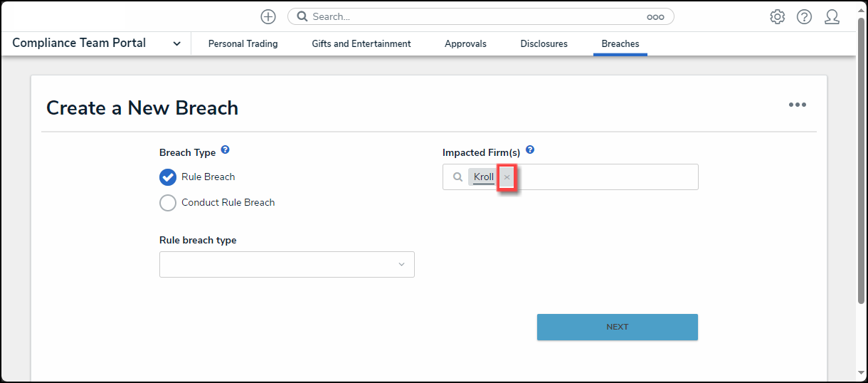Open the user profile icon
The height and width of the screenshot is (383, 868).
pyautogui.click(x=832, y=17)
